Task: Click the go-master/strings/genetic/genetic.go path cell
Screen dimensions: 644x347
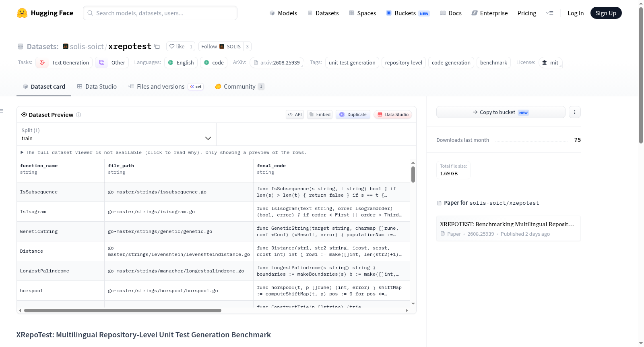Action: [179, 231]
